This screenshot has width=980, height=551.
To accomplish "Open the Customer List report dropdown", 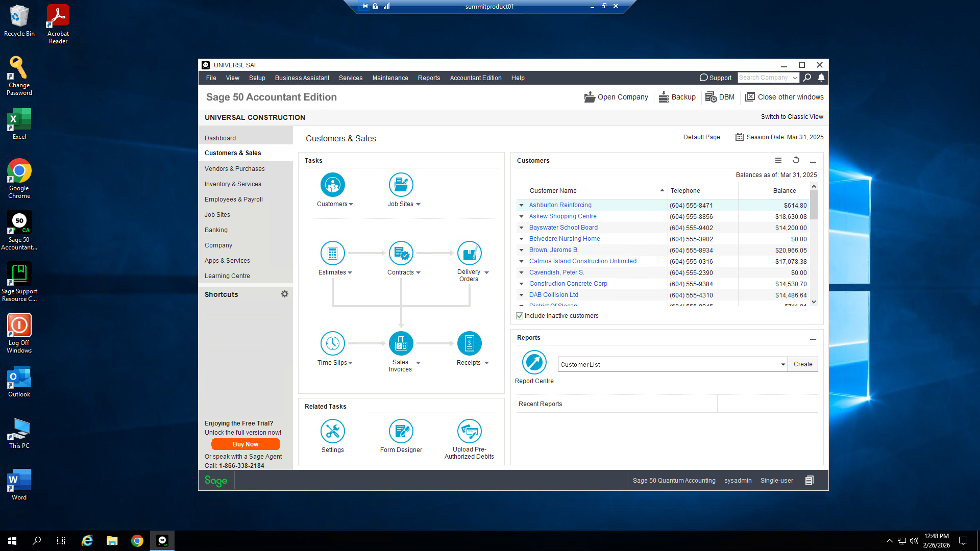I will pos(782,364).
